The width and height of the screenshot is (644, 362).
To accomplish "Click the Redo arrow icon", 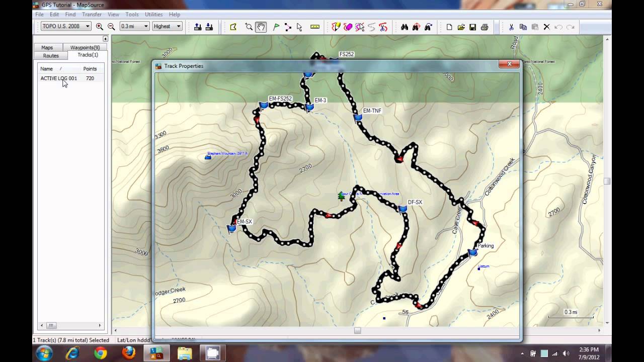I will 571,27.
